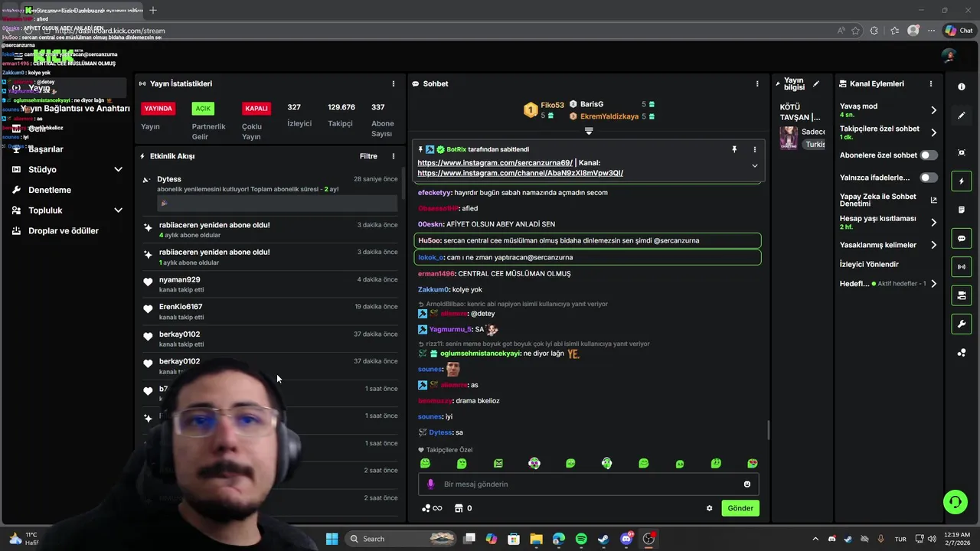Collapse the chat leaderboard handle

[x=589, y=131]
